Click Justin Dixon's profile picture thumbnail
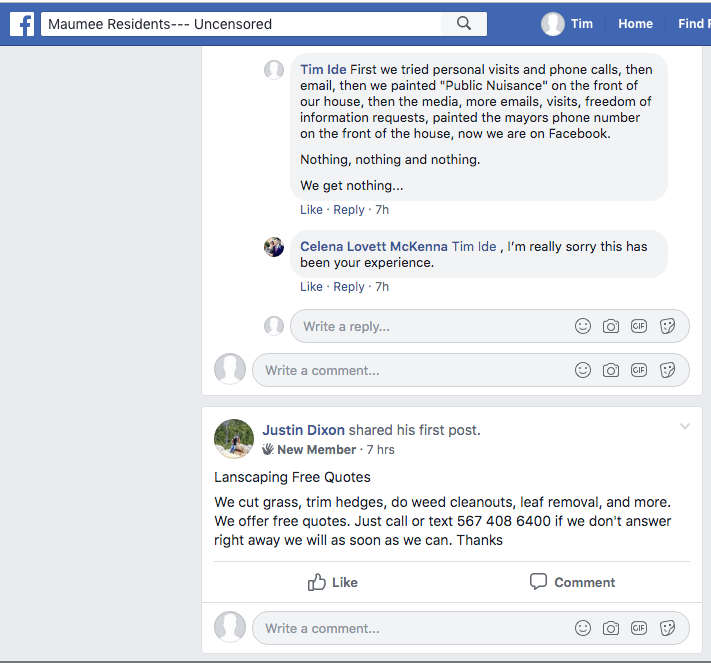Image resolution: width=711 pixels, height=663 pixels. (234, 438)
